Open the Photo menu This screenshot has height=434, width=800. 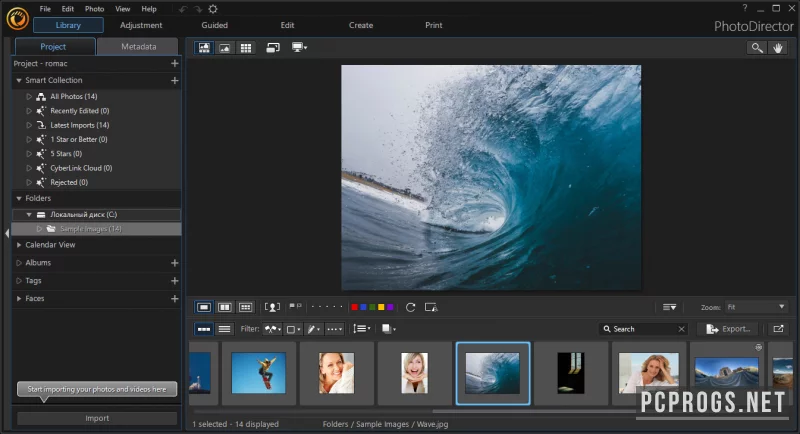tap(94, 9)
